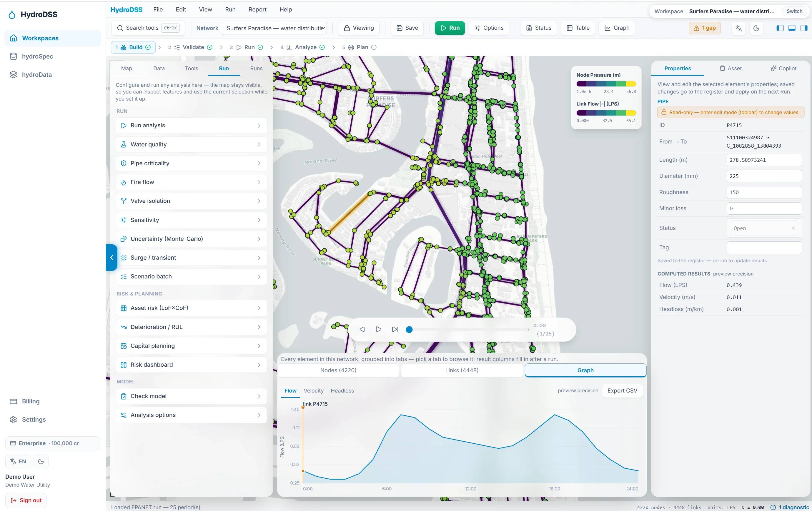Click the time slider handle
Viewport: 812px width, 511px height.
coord(409,330)
